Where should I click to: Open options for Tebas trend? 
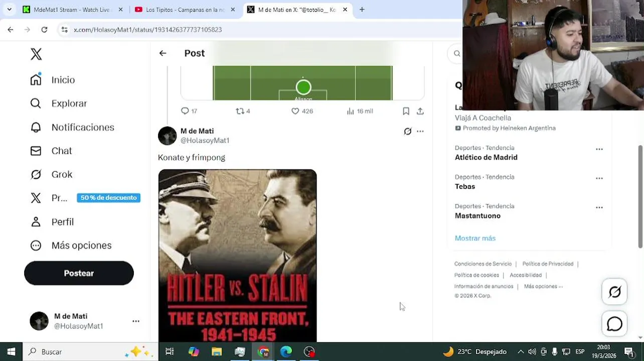599,178
